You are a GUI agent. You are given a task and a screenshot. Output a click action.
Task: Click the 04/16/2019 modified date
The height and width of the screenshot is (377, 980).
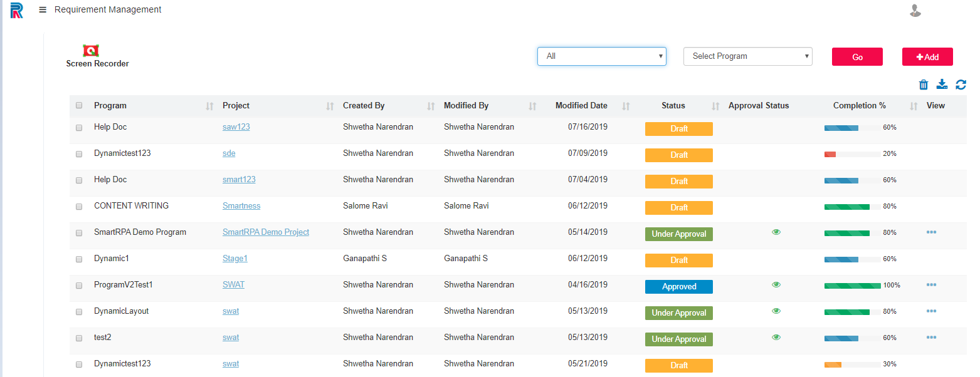pyautogui.click(x=587, y=285)
